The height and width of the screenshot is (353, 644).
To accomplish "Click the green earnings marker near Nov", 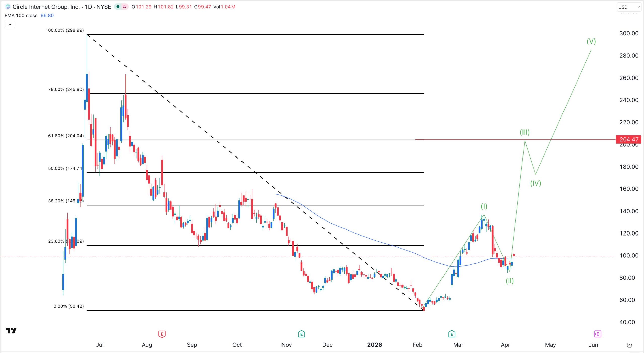I will 301,334.
